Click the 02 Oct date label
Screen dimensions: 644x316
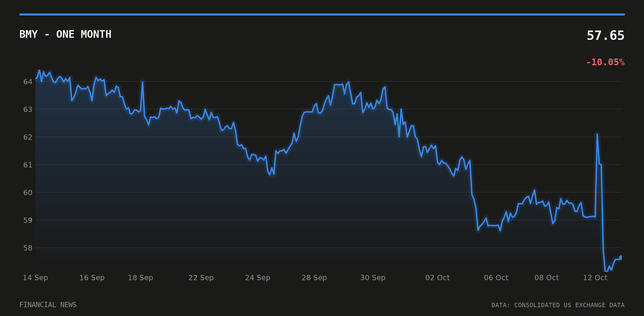point(437,278)
